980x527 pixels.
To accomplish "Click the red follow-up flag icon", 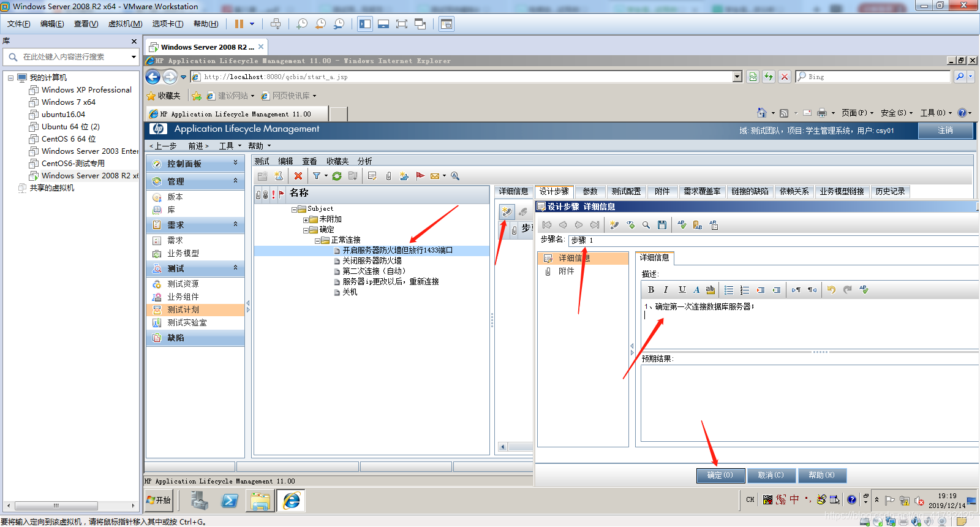I will [420, 176].
